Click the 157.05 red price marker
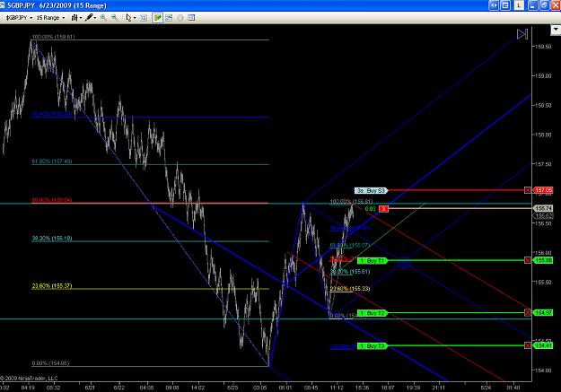The width and height of the screenshot is (561, 392). coord(543,190)
